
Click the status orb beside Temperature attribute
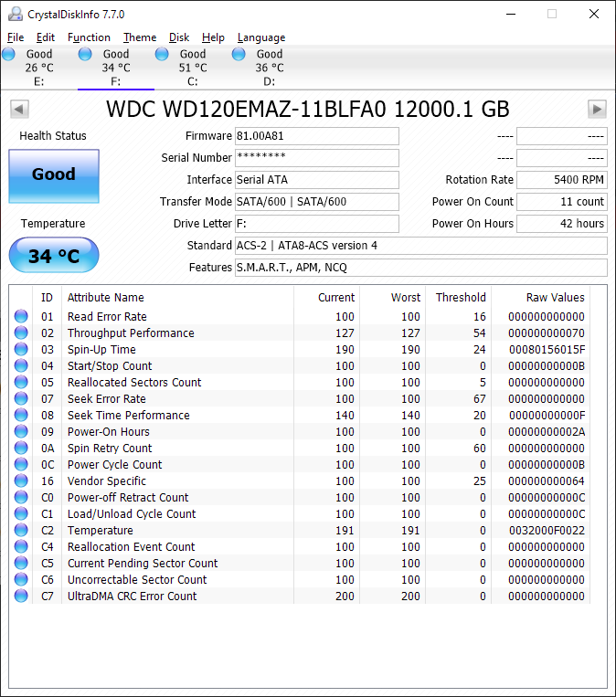pyautogui.click(x=21, y=531)
